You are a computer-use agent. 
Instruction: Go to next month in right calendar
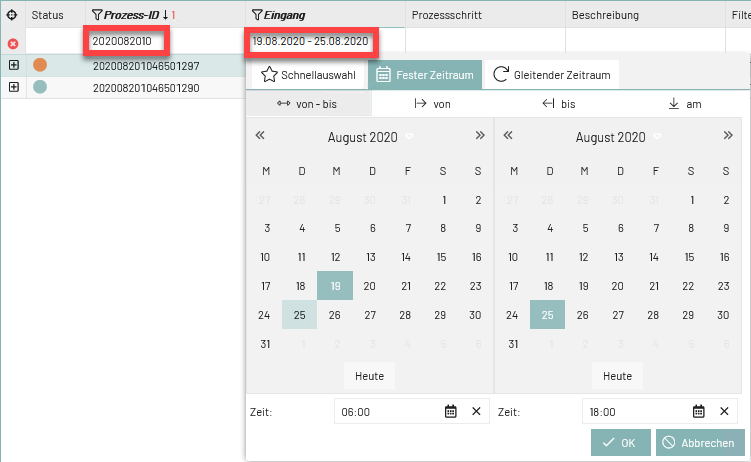[728, 135]
